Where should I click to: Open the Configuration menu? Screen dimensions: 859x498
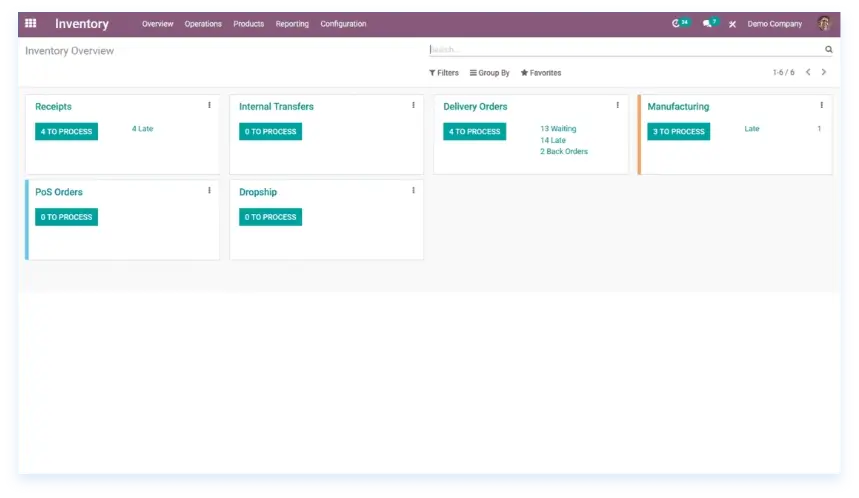tap(343, 24)
